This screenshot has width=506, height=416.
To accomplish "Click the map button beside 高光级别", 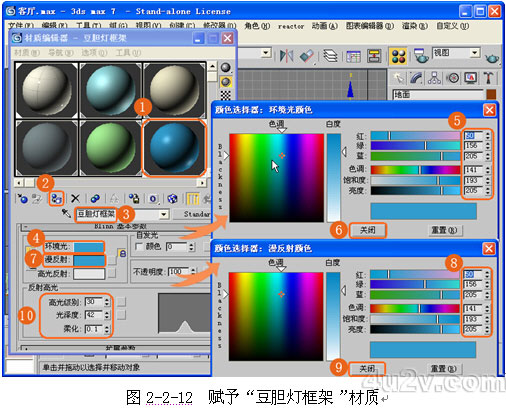I will [x=121, y=302].
